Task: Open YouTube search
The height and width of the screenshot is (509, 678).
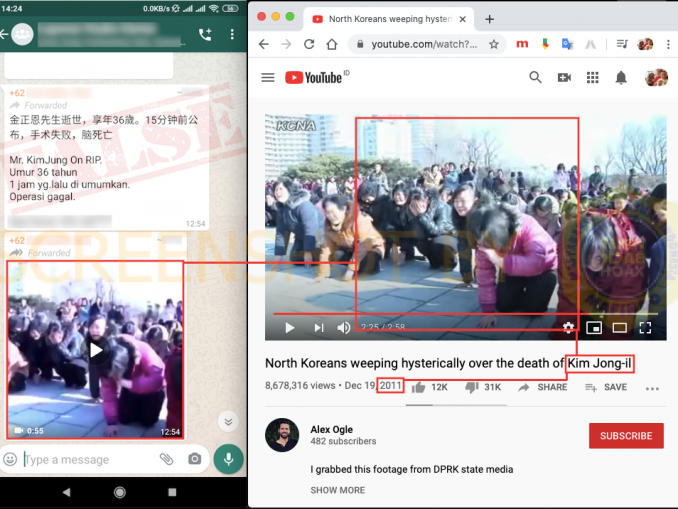Action: [x=535, y=77]
